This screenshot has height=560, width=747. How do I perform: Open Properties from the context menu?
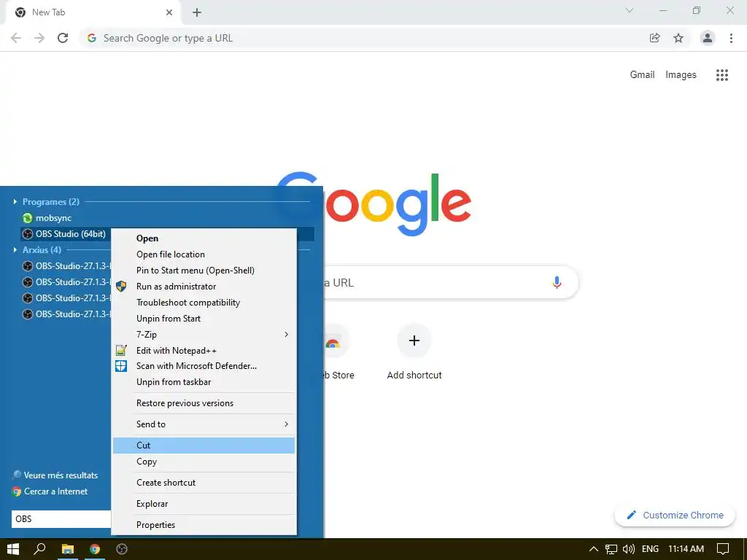point(204,525)
